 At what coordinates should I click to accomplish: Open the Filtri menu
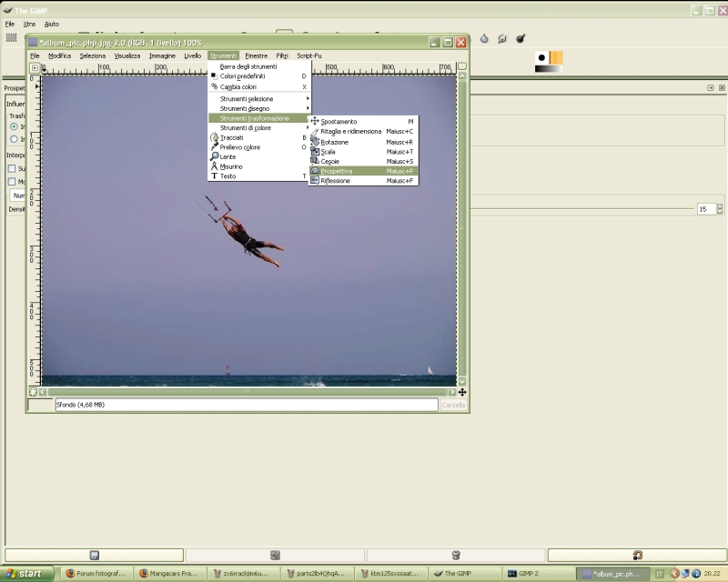(x=282, y=55)
